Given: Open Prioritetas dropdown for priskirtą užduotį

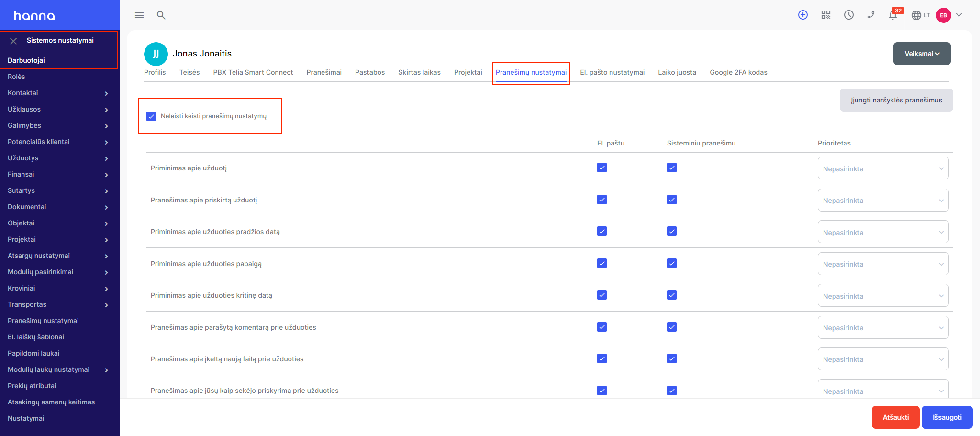Looking at the screenshot, I should tap(883, 200).
